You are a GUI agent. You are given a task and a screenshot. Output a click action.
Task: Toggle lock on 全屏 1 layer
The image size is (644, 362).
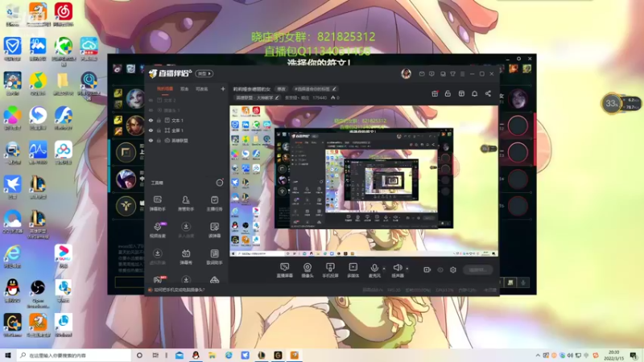coord(159,130)
